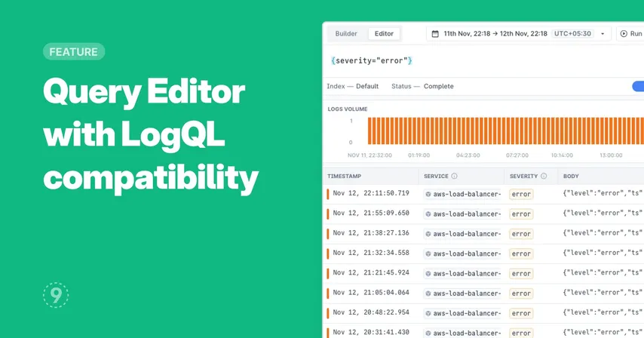Viewport: 644px width, 338px height.
Task: Select the log row at 21:55:09.650
Action: point(483,214)
